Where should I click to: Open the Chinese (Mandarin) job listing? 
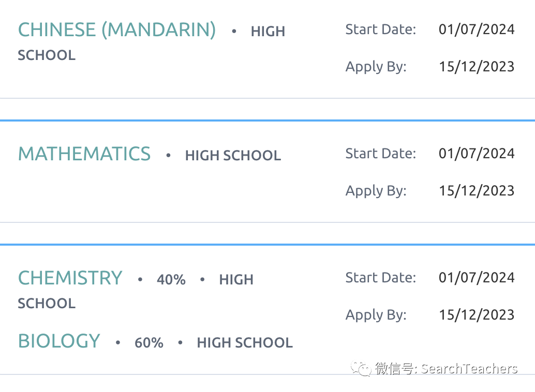(x=117, y=29)
